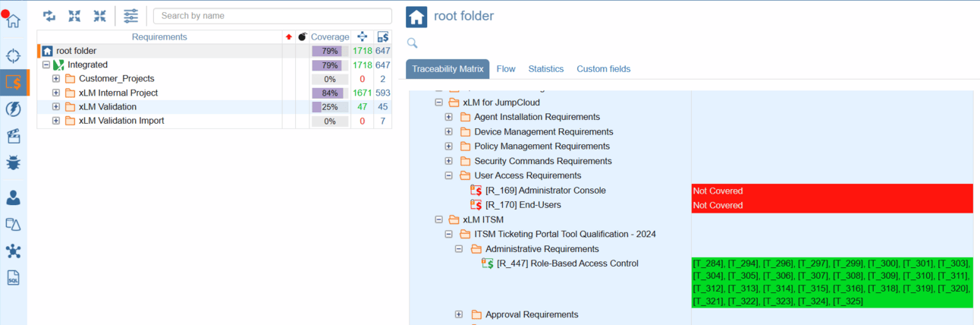Click the 47 test count for xLM Validation
The image size is (980, 325).
tap(363, 107)
